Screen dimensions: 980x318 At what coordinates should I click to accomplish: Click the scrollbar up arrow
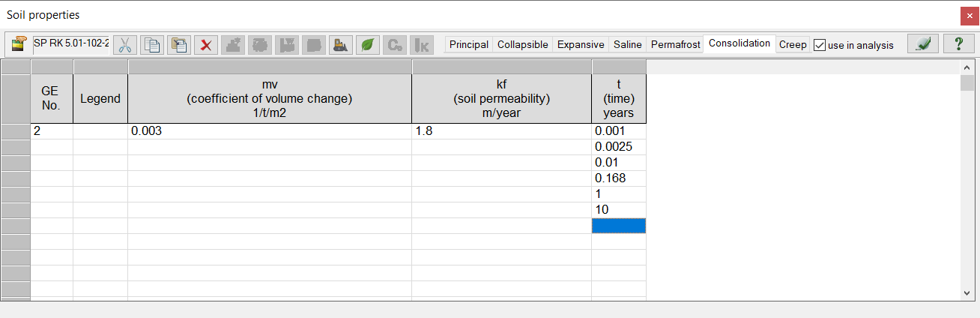967,67
